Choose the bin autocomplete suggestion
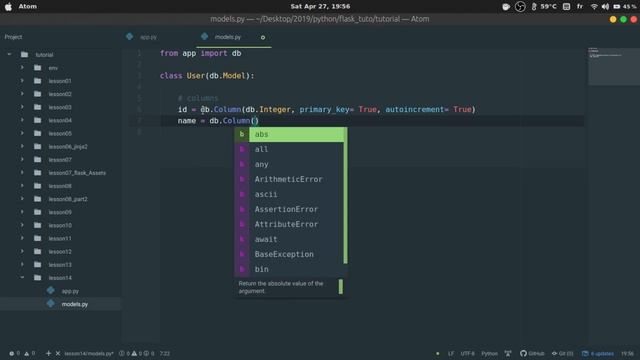This screenshot has height=360, width=640. [x=289, y=269]
